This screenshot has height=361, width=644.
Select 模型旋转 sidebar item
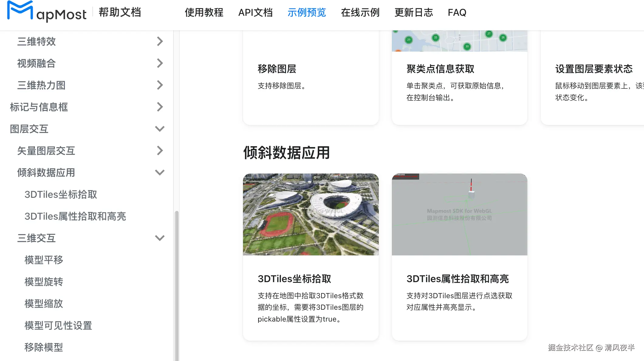[x=44, y=282]
